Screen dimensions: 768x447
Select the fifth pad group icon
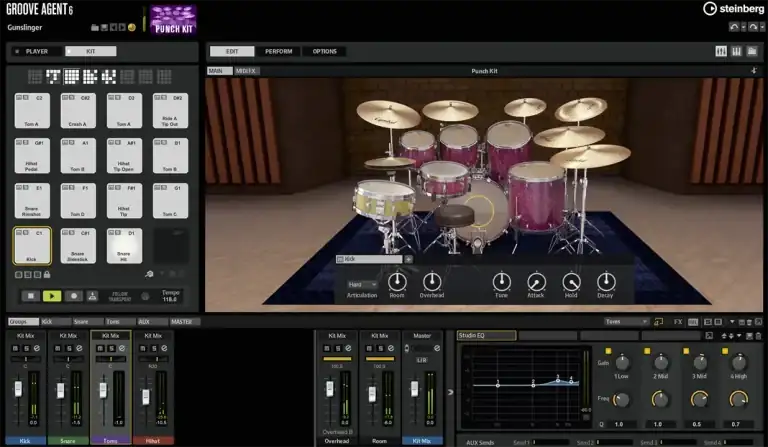[x=109, y=76]
